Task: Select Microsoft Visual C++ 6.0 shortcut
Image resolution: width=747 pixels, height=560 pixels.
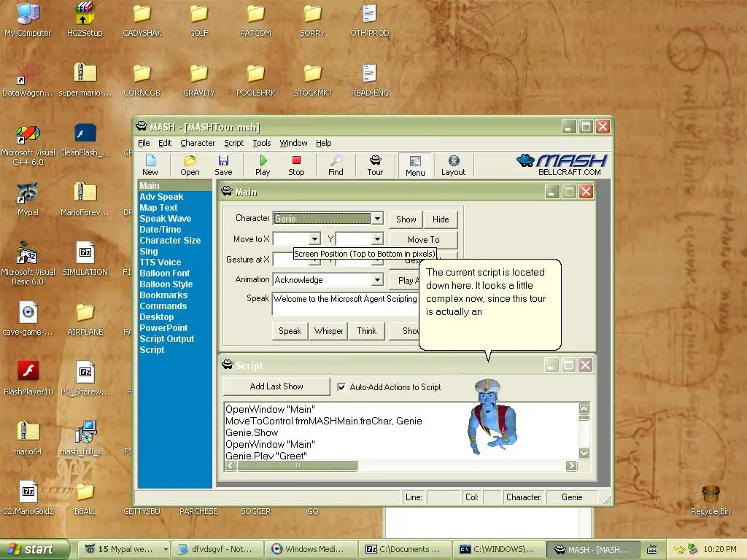Action: click(28, 145)
